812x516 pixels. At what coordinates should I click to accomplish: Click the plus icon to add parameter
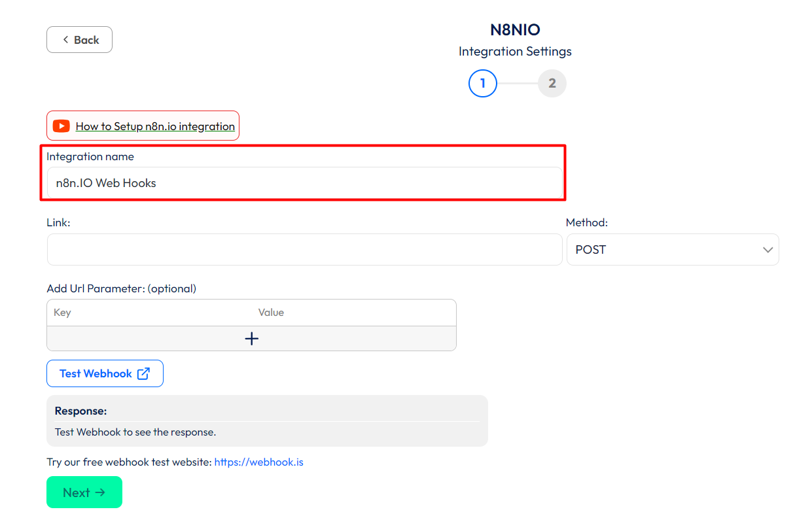251,338
